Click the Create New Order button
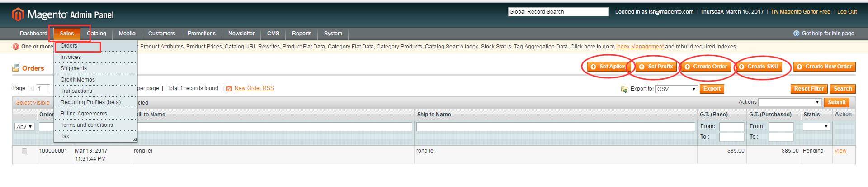 click(824, 67)
